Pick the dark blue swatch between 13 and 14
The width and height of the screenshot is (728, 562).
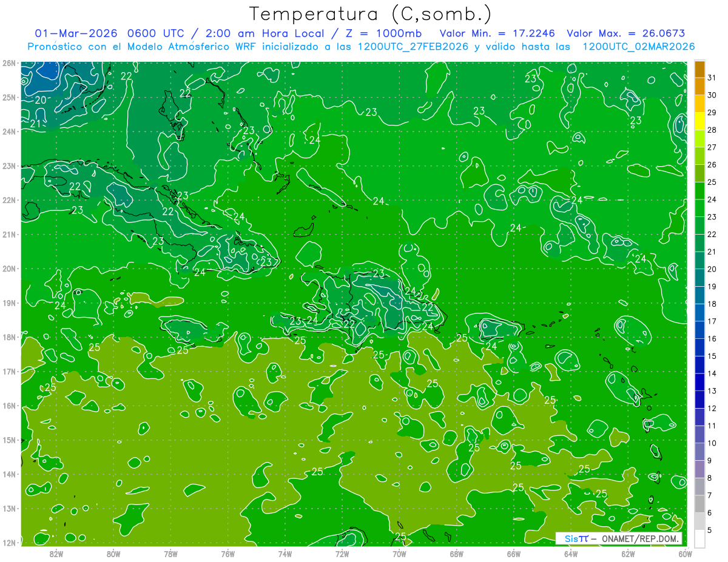(x=699, y=382)
